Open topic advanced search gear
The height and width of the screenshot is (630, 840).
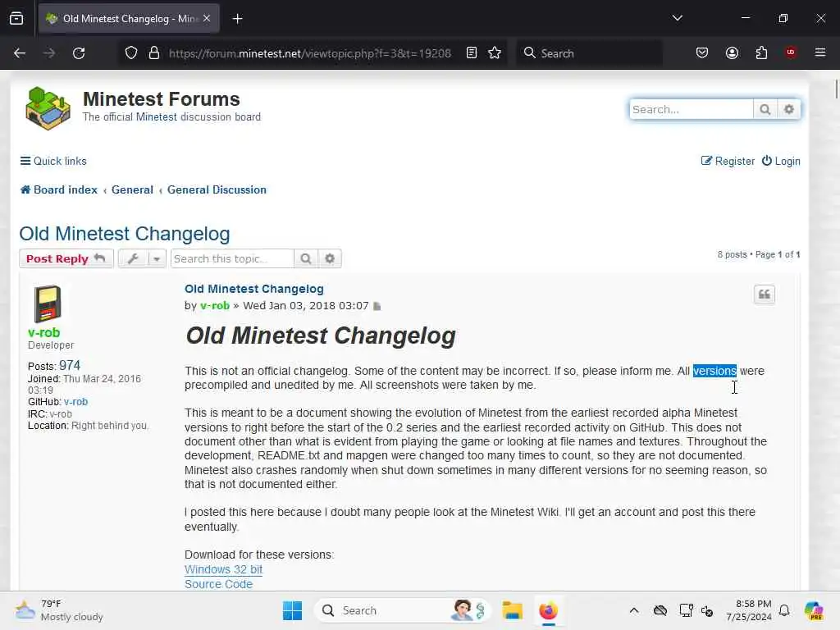[330, 258]
